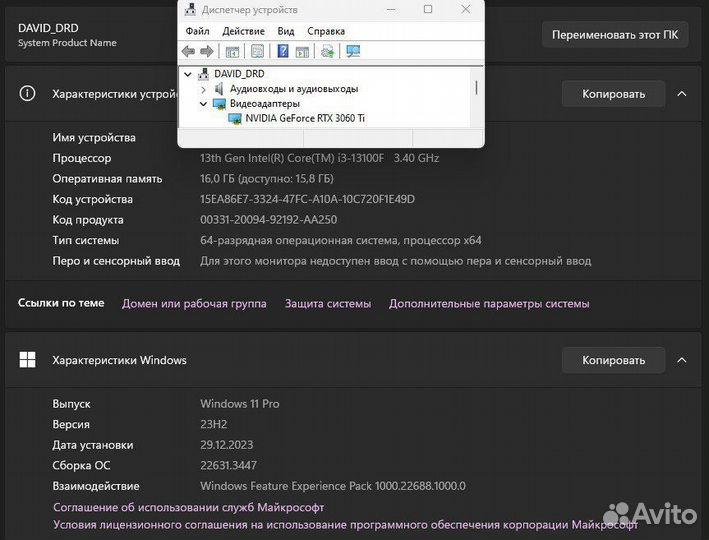
Task: Click the Процессор label
Action: (82, 158)
